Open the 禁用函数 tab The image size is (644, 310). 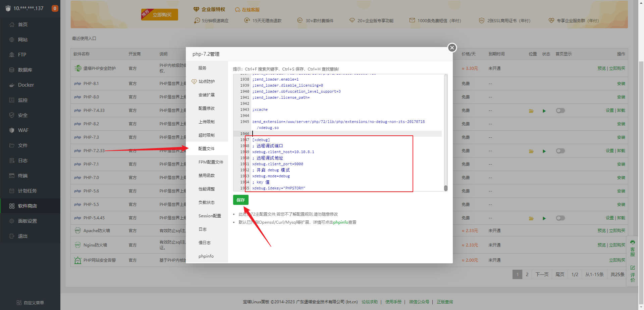click(x=207, y=175)
